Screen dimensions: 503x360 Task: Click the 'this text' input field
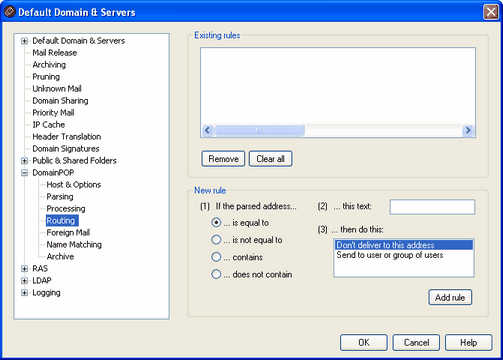pos(432,207)
